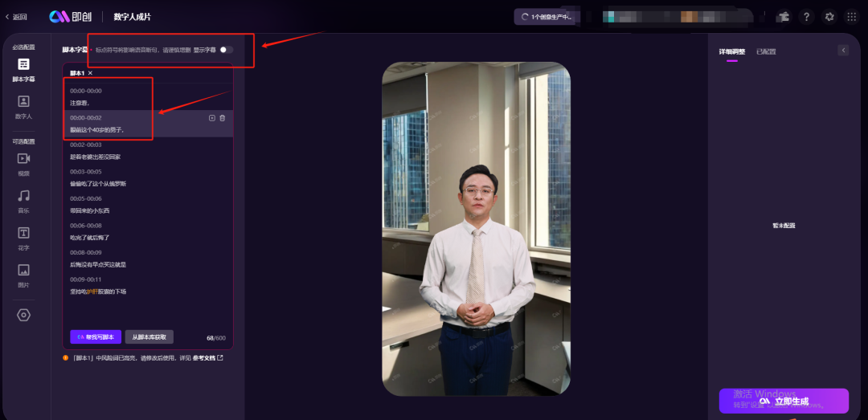Collapse the right detail panel with chevron
868x420 pixels.
point(843,50)
